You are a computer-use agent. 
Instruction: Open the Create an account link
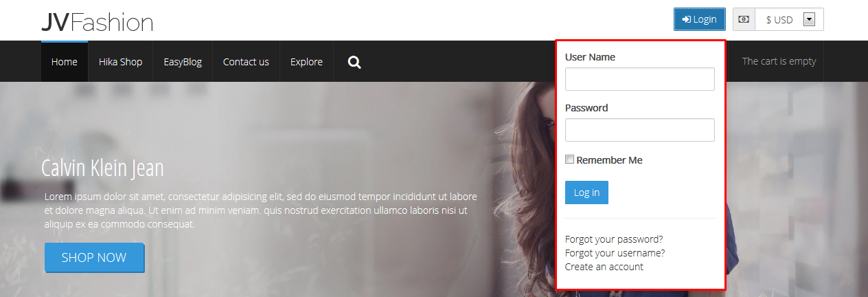[604, 267]
